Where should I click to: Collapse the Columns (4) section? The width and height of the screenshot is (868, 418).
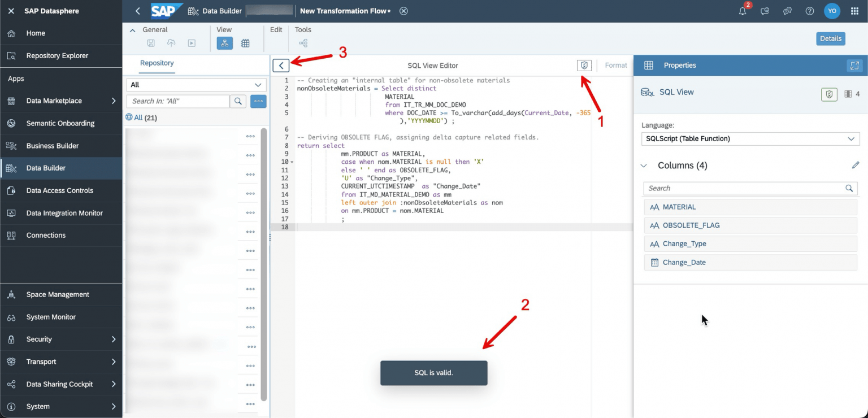pos(643,166)
